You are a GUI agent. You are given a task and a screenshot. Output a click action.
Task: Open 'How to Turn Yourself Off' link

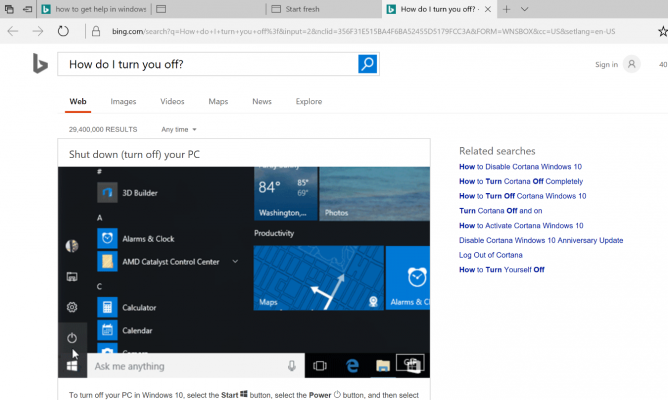502,270
